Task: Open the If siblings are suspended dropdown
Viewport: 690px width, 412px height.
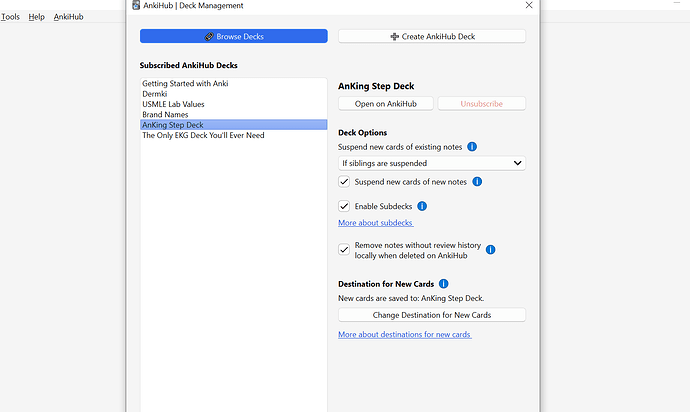Action: (432, 163)
